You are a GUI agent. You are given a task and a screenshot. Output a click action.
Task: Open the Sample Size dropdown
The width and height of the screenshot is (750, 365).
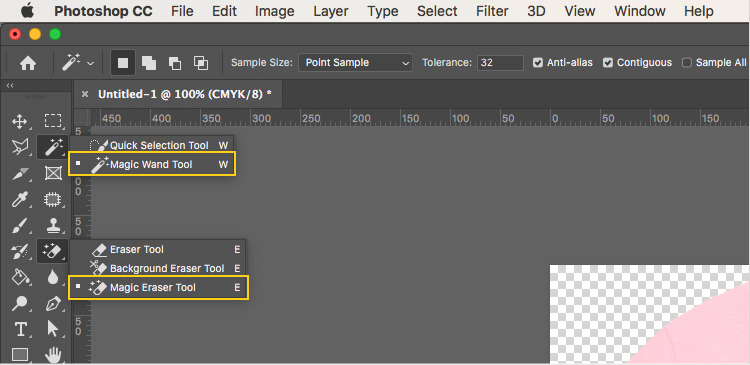pos(355,63)
